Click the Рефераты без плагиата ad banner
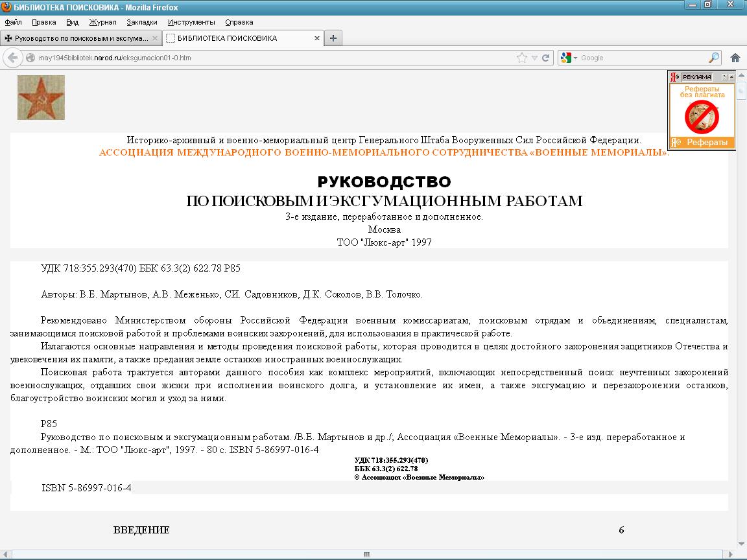The width and height of the screenshot is (747, 560). pyautogui.click(x=702, y=110)
